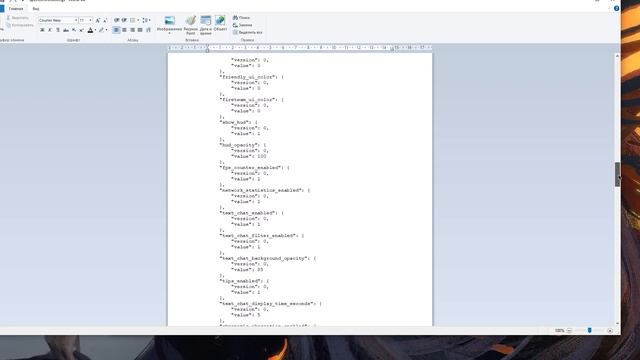Increase font size with grow font icon

coord(98,20)
